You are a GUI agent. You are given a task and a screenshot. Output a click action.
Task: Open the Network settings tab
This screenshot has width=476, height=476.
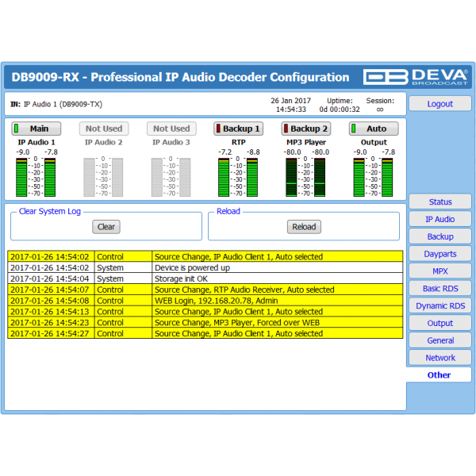[x=440, y=358]
